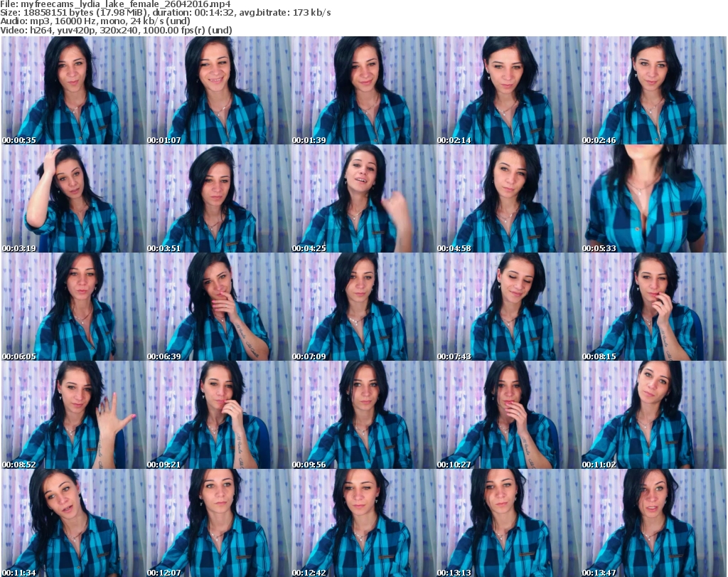Select the thumbnail stamped 00:11:02

(x=654, y=415)
